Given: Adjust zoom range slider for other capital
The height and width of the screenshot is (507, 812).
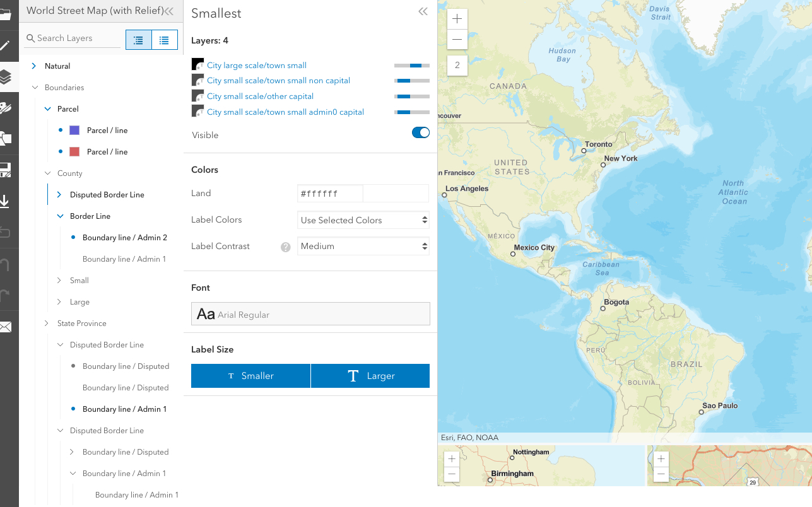Looking at the screenshot, I should click(412, 96).
